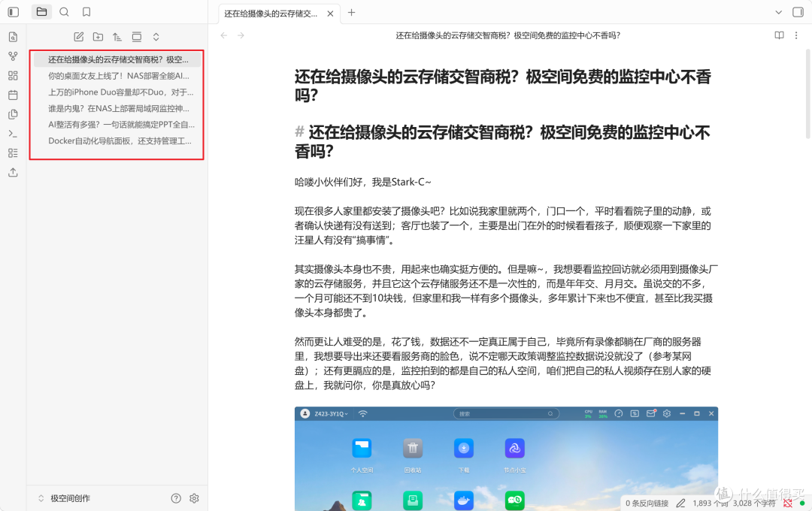This screenshot has width=812, height=511.
Task: Change file sort order
Action: 117,37
